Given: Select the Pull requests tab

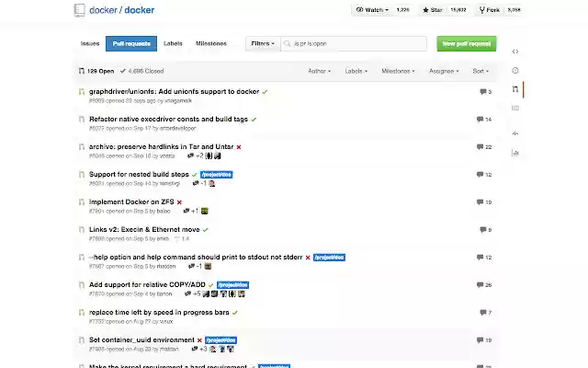Looking at the screenshot, I should [131, 43].
